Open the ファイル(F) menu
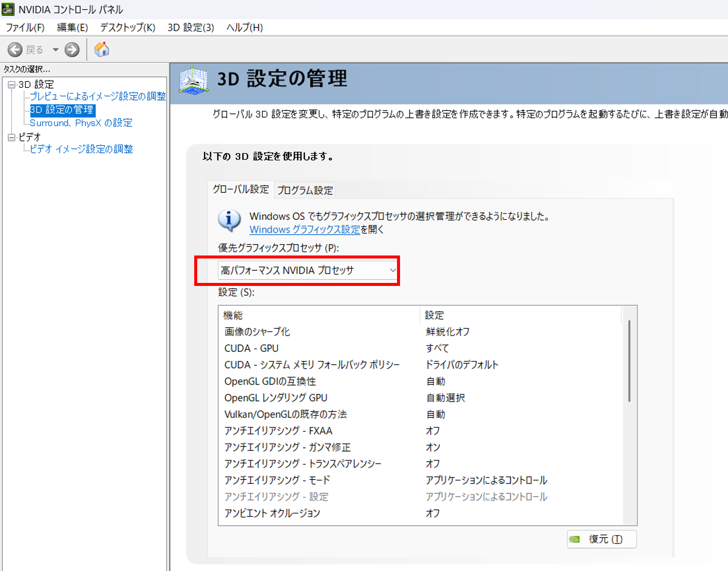The height and width of the screenshot is (571, 728). tap(25, 27)
